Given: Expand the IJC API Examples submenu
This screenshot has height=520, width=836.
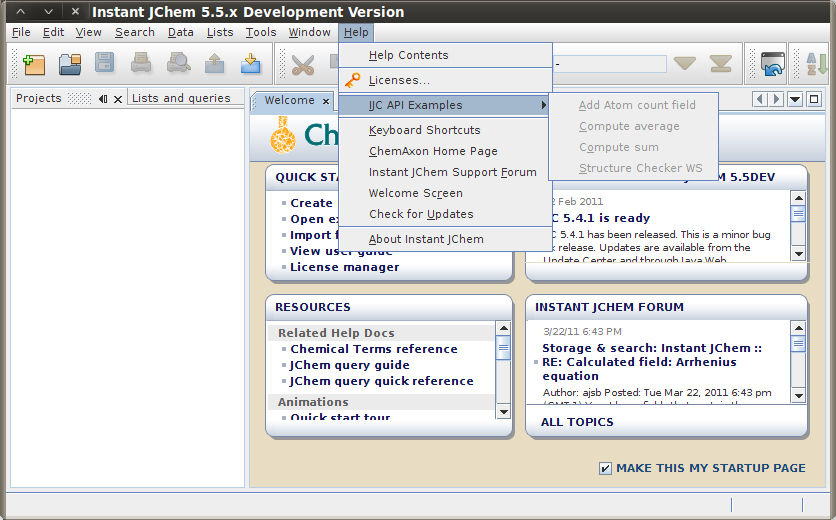Looking at the screenshot, I should (445, 105).
